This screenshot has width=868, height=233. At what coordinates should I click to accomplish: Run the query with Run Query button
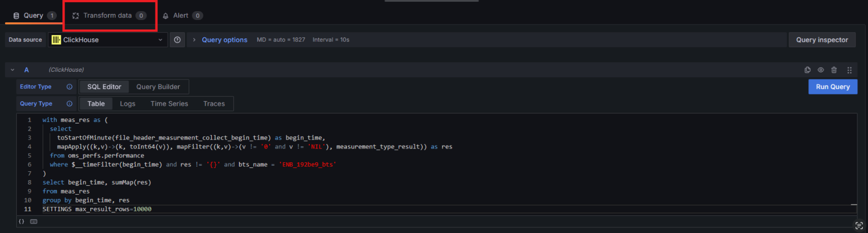coord(832,87)
